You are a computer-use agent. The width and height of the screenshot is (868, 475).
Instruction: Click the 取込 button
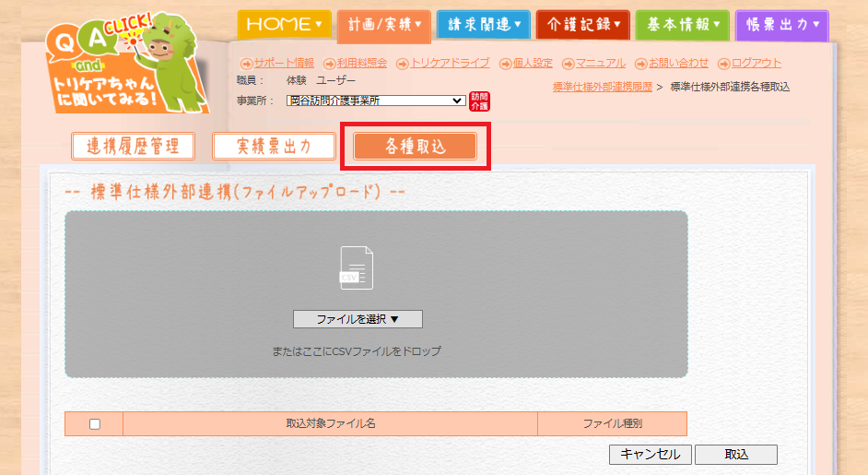point(736,455)
